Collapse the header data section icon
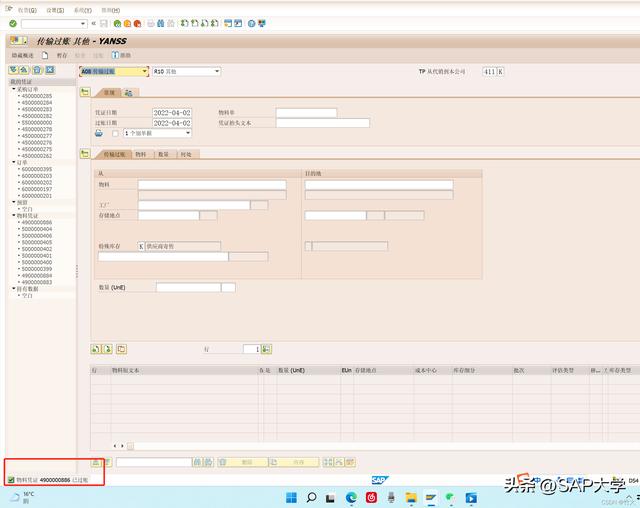The height and width of the screenshot is (508, 640). [x=85, y=92]
